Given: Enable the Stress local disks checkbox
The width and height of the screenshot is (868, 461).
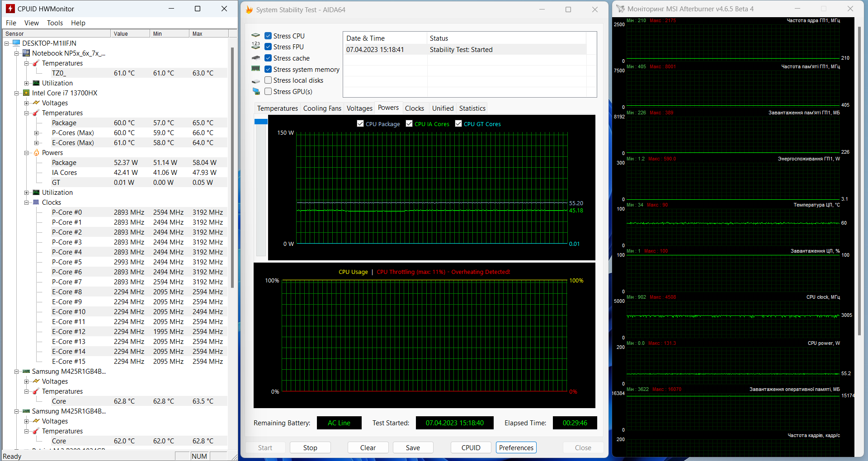Looking at the screenshot, I should coord(268,80).
